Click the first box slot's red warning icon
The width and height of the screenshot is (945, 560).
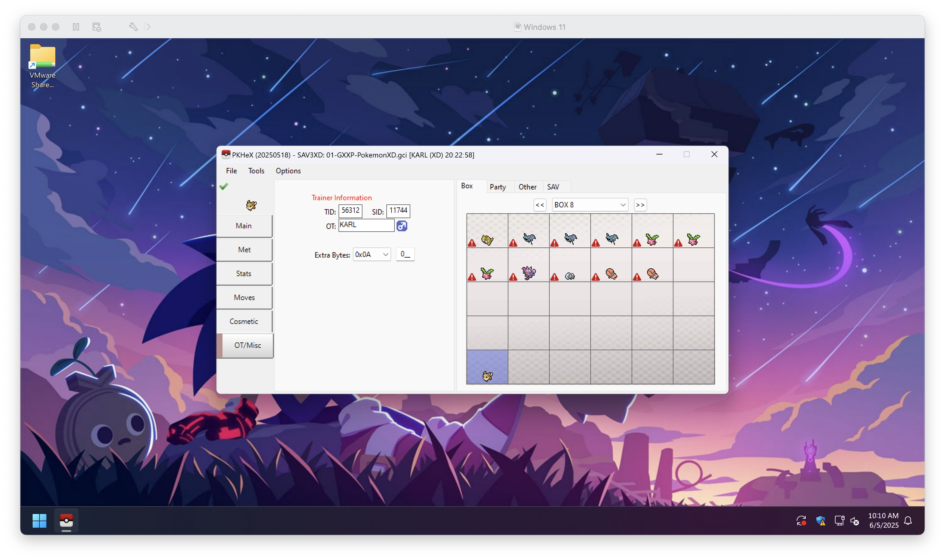point(472,243)
